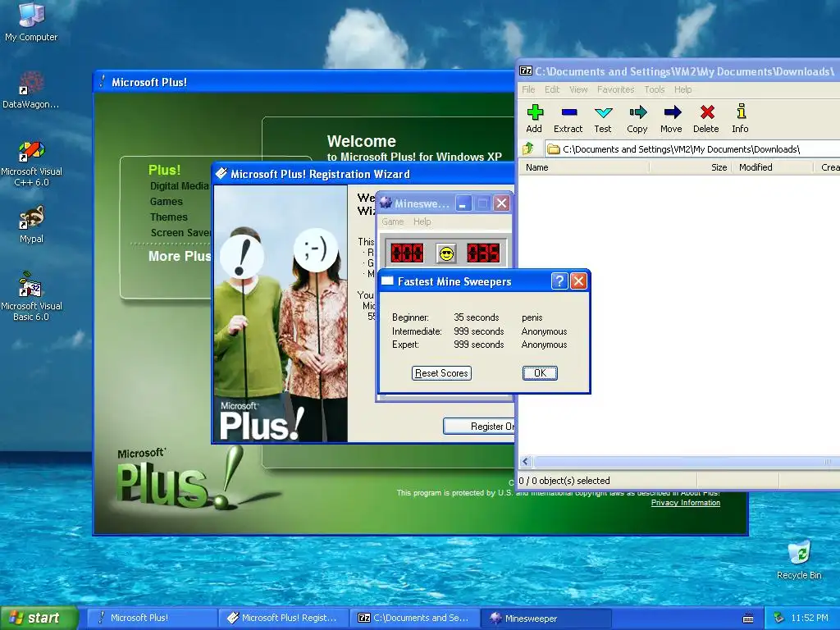Switch to Microsoft Plus! Regist... taskbar button
The height and width of the screenshot is (630, 840).
[x=284, y=619]
